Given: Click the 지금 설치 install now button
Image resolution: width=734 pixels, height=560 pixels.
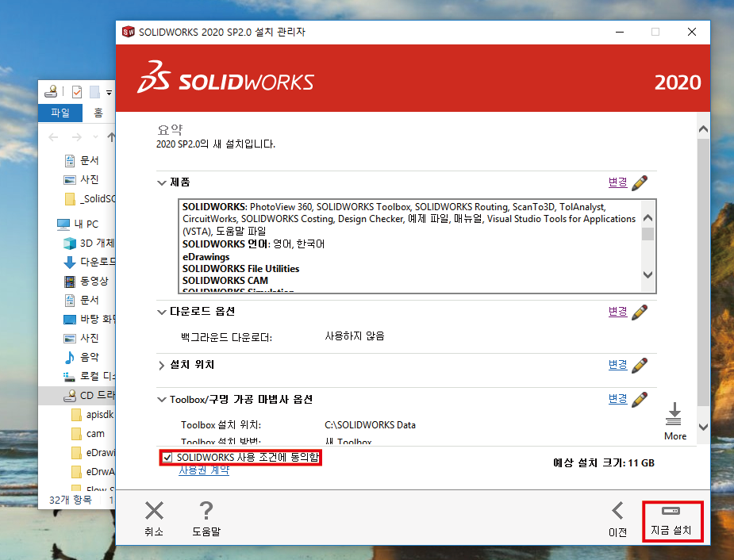Looking at the screenshot, I should coord(672,521).
